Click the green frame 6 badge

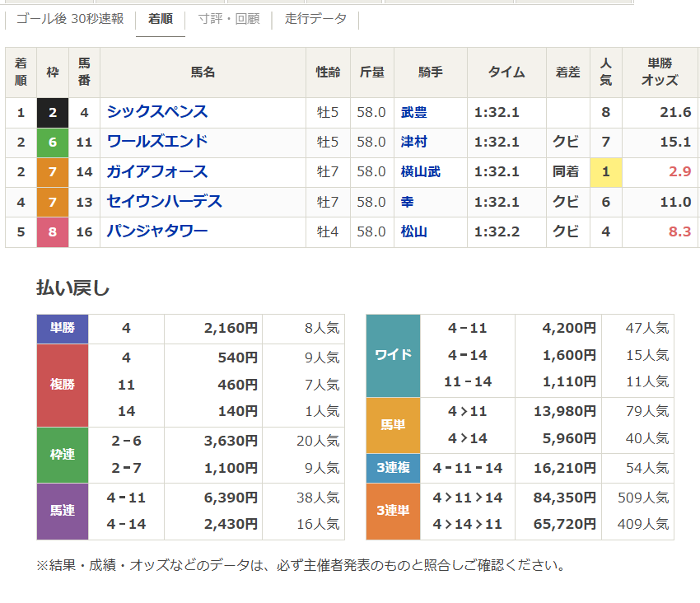point(53,143)
